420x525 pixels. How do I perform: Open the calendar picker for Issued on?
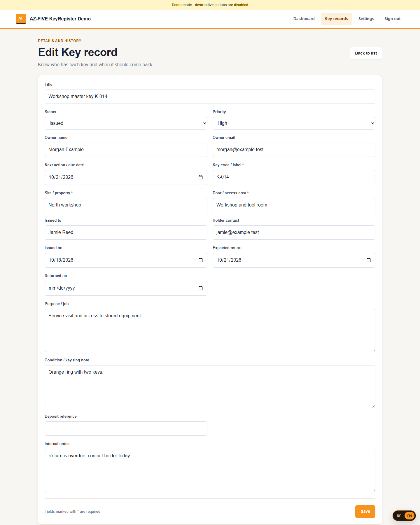201,260
